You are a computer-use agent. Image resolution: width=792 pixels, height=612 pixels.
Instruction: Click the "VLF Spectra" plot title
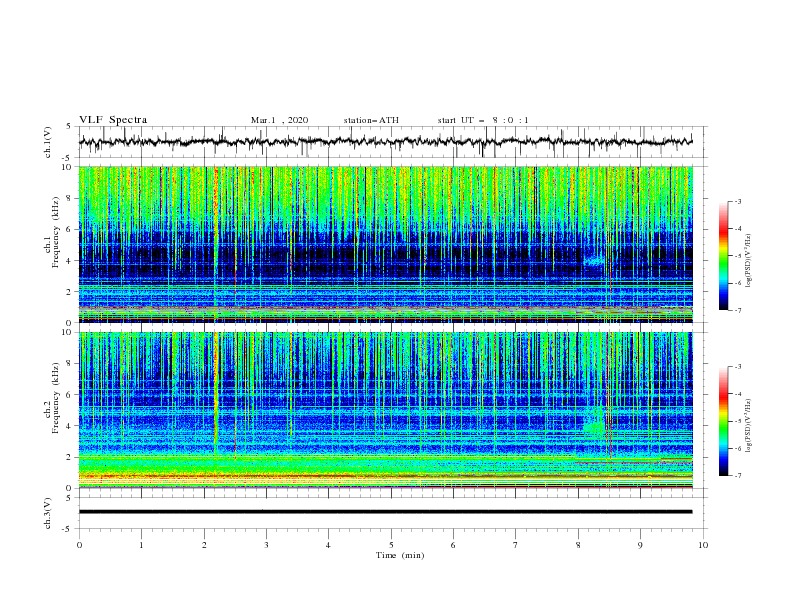113,120
